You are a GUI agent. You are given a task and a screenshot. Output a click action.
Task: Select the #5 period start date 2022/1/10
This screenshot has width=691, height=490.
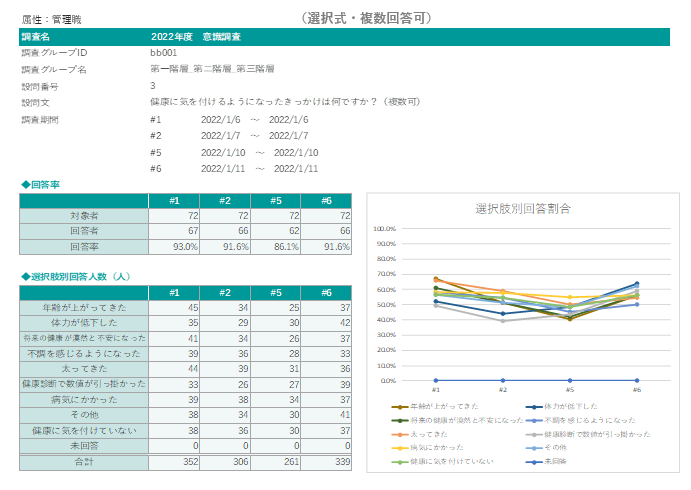(x=223, y=152)
